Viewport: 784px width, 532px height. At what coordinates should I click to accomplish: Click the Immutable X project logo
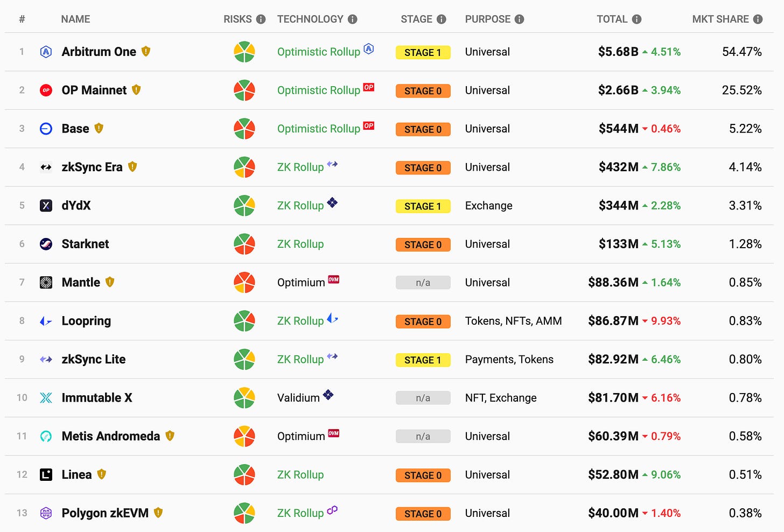point(46,398)
